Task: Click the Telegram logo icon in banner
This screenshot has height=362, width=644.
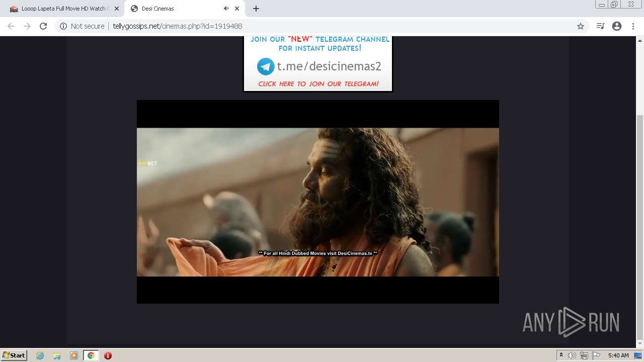Action: (x=266, y=66)
